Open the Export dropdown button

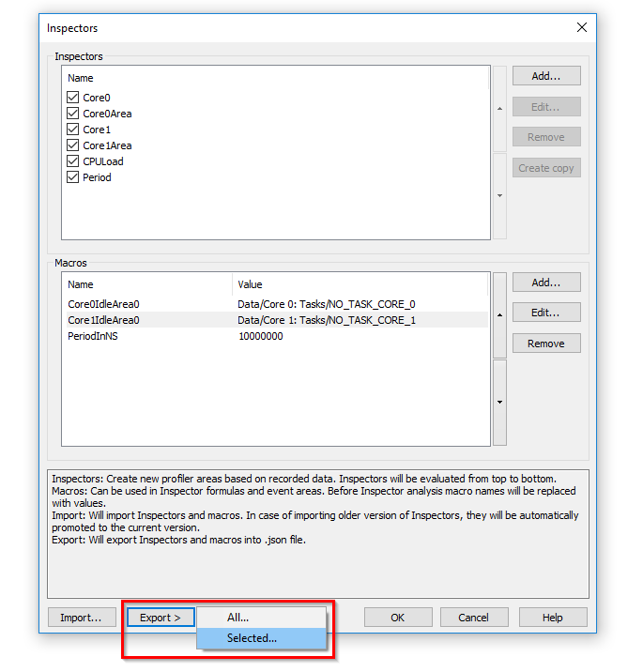pos(161,618)
